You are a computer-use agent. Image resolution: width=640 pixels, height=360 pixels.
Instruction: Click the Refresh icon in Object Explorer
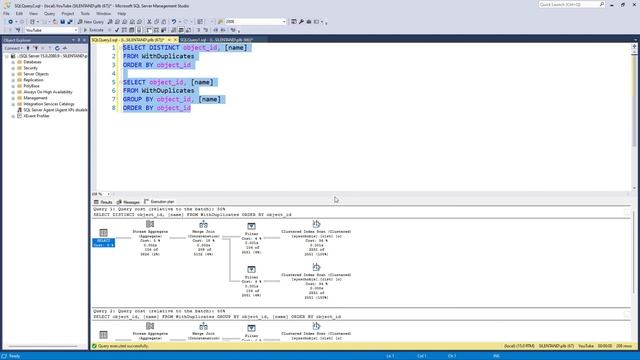[57, 48]
